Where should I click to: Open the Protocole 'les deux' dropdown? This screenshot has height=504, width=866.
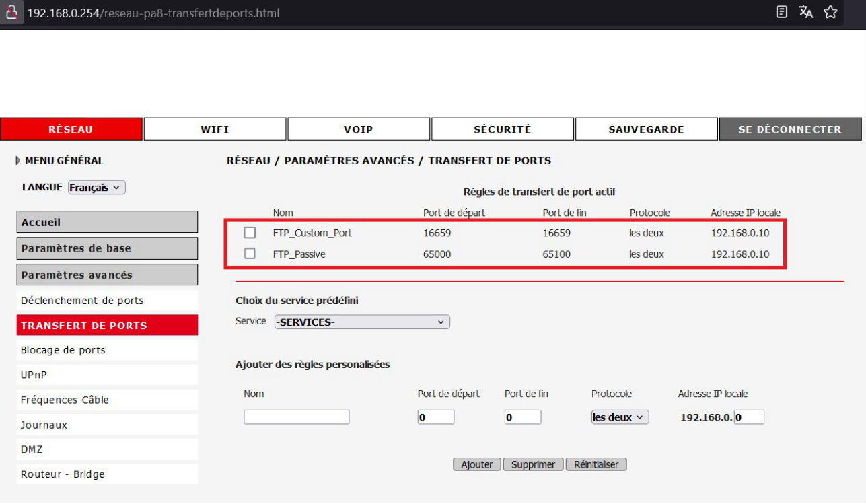click(x=620, y=417)
